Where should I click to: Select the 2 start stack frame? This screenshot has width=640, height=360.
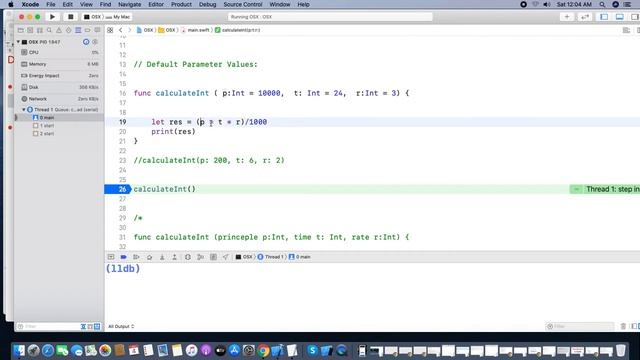(x=59, y=133)
